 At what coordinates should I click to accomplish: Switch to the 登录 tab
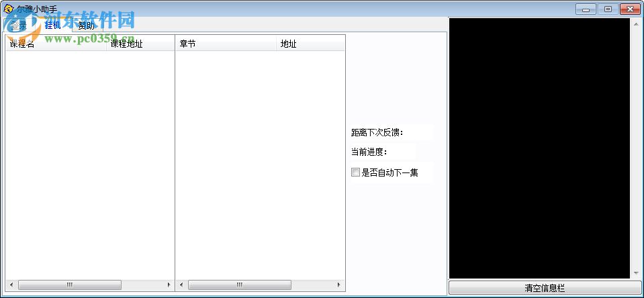click(x=19, y=26)
